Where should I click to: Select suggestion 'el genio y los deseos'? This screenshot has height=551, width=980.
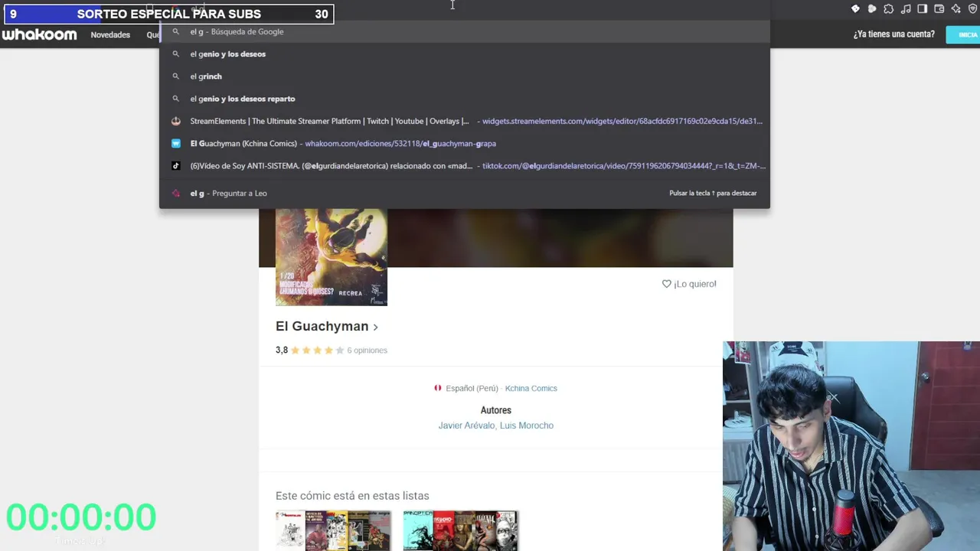464,54
